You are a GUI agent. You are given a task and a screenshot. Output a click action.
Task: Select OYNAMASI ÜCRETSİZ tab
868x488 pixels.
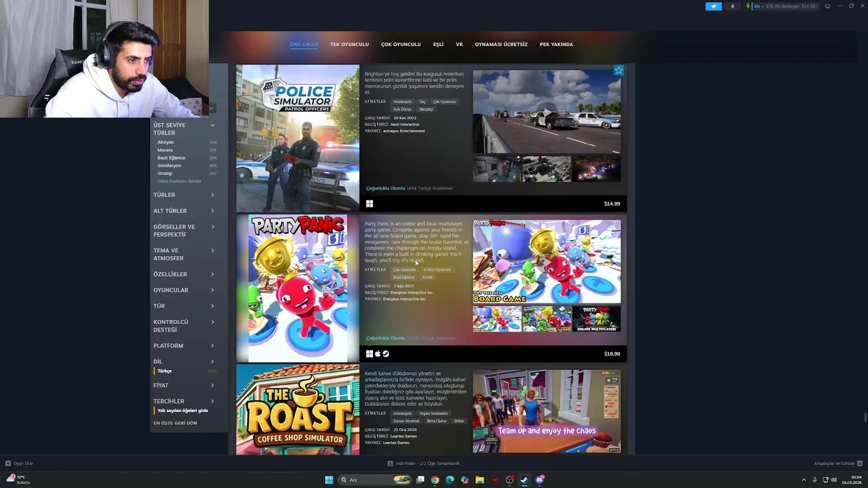click(501, 44)
